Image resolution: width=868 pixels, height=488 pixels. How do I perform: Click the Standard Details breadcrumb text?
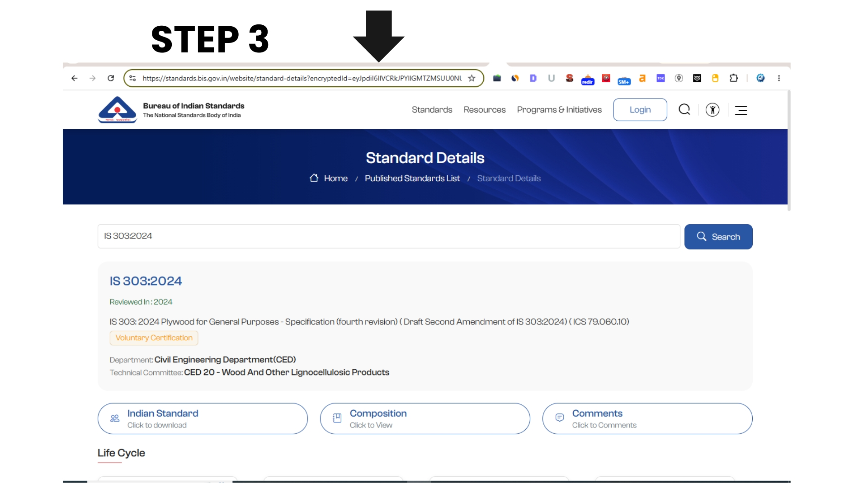pos(509,178)
